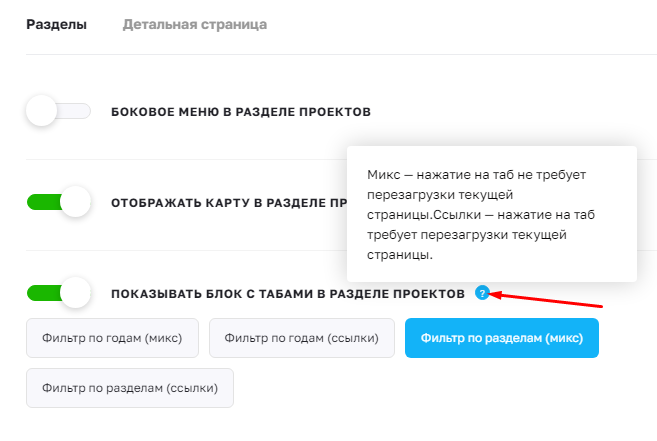Image resolution: width=657 pixels, height=441 pixels.
Task: Enable the Боковое меню в разделе проектов toggle
Action: pos(58,111)
